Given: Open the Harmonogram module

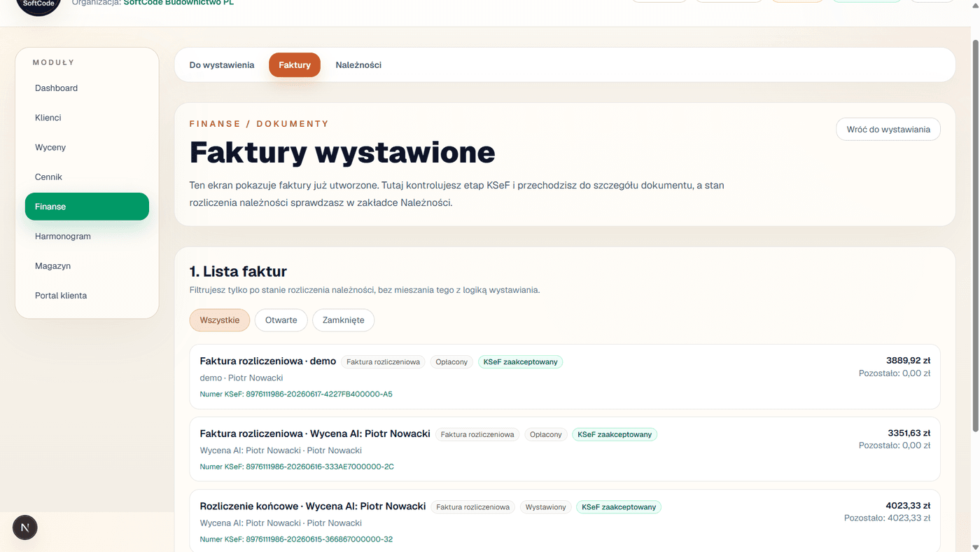Looking at the screenshot, I should pyautogui.click(x=87, y=236).
